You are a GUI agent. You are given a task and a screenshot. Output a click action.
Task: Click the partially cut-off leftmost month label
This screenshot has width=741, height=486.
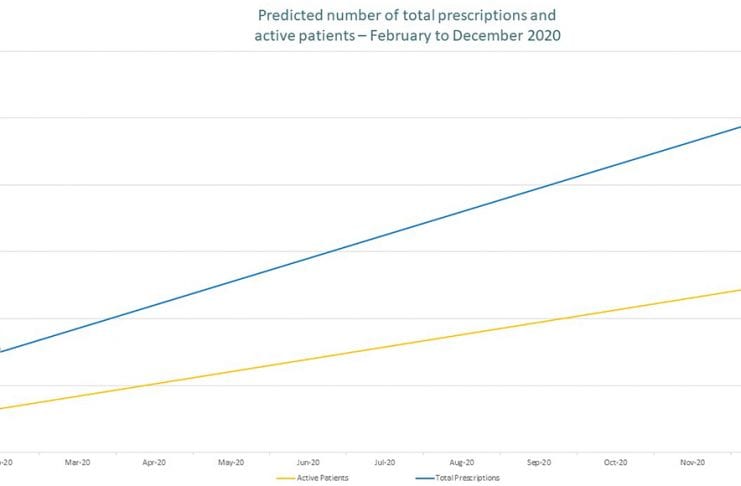coord(5,463)
